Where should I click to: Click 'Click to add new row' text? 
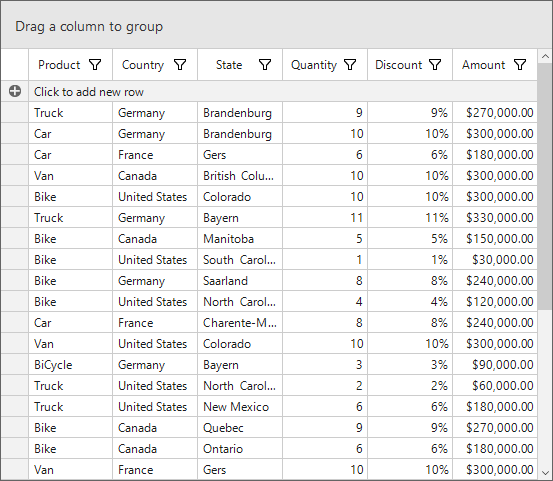tap(89, 92)
